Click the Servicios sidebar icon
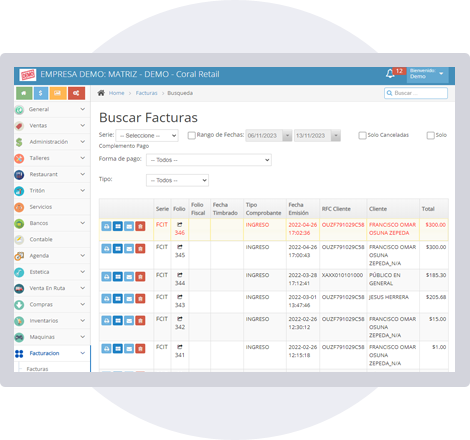The image size is (470, 440). click(x=19, y=207)
